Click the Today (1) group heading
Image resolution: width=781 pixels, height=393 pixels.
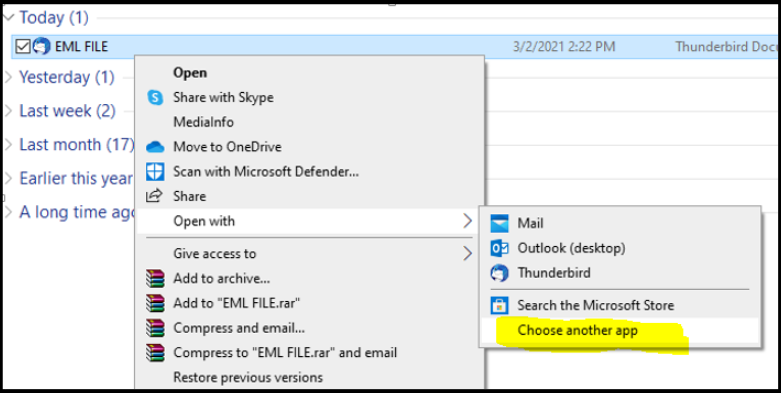tap(54, 18)
